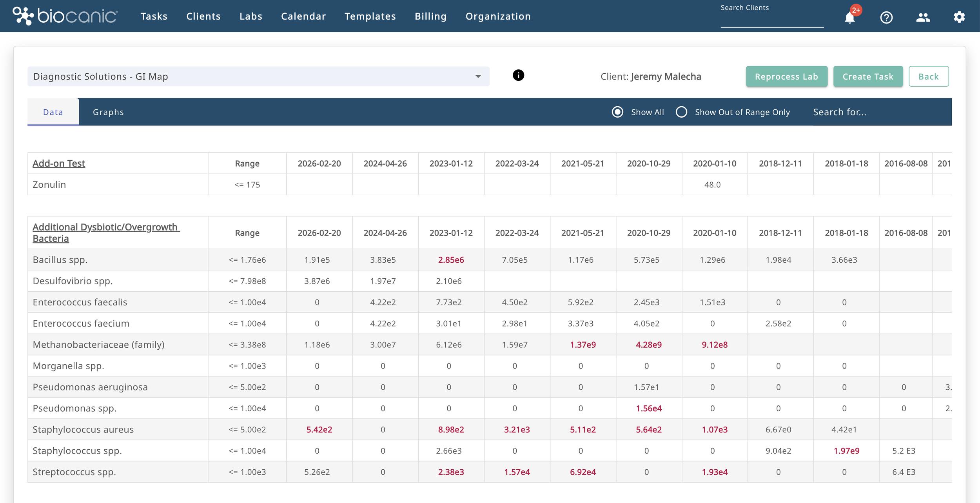Click red Pseudomonas spp. value 1.56e4

[649, 408]
